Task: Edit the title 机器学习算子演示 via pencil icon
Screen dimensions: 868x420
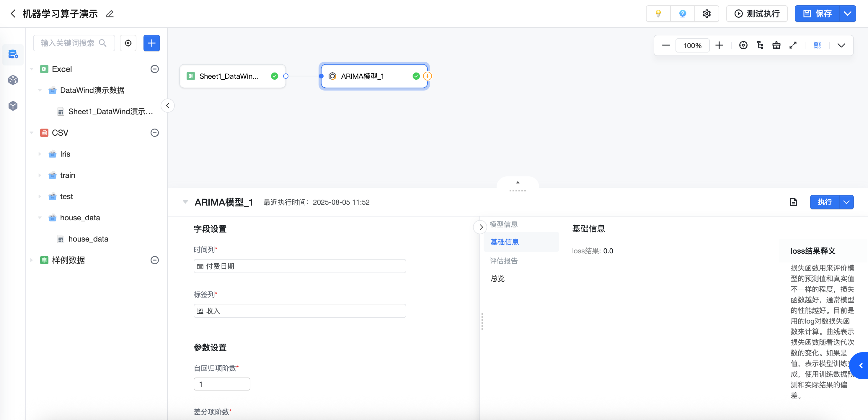Action: pyautogui.click(x=110, y=14)
